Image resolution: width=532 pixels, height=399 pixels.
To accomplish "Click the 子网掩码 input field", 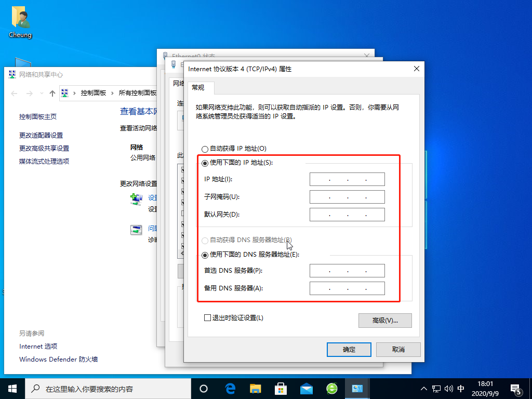I will click(347, 197).
